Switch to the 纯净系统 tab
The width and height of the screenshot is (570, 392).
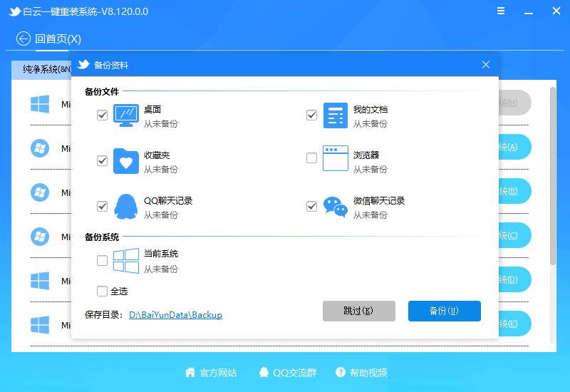coord(41,70)
